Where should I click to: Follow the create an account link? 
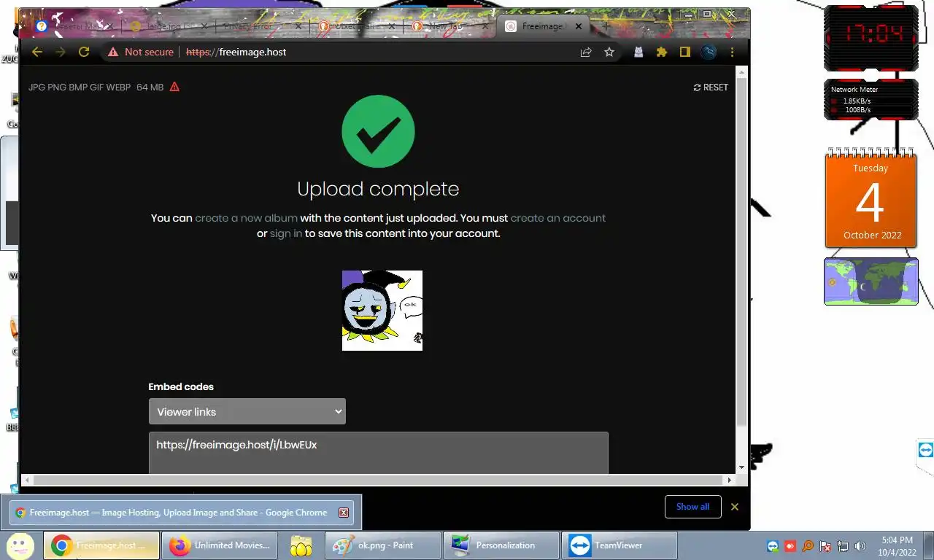tap(558, 218)
